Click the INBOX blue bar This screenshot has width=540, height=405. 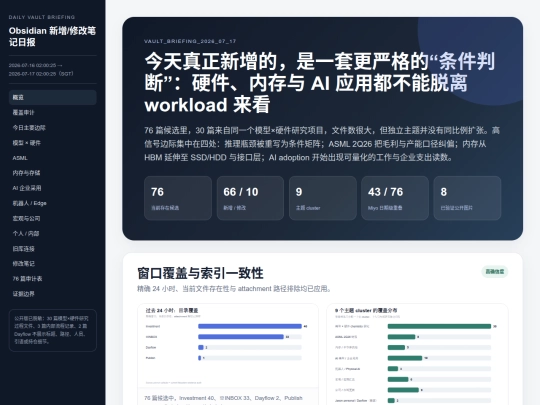pos(241,337)
